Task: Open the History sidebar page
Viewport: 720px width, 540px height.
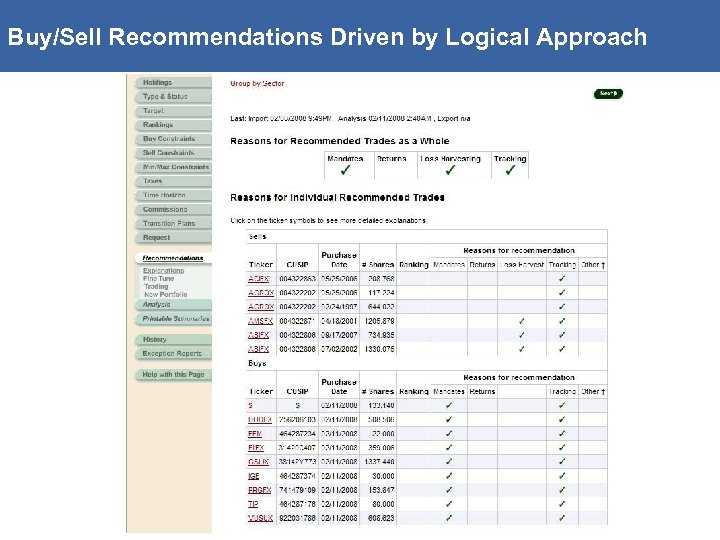Action: click(x=174, y=340)
